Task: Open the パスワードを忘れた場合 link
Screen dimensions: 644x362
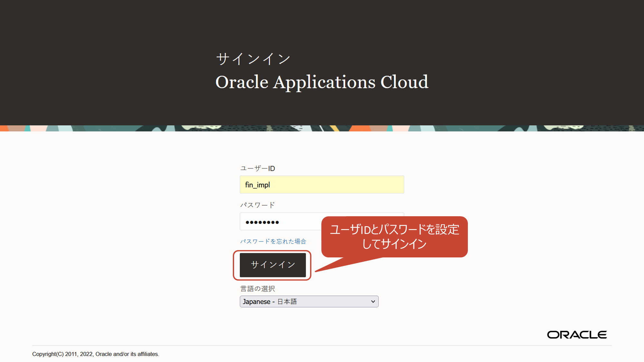Action: point(273,241)
